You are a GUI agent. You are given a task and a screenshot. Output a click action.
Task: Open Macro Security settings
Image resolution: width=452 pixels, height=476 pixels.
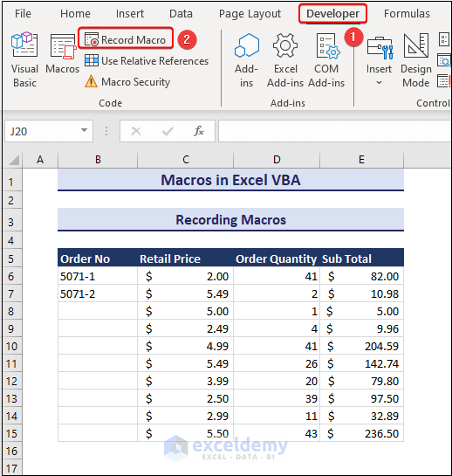tap(127, 81)
